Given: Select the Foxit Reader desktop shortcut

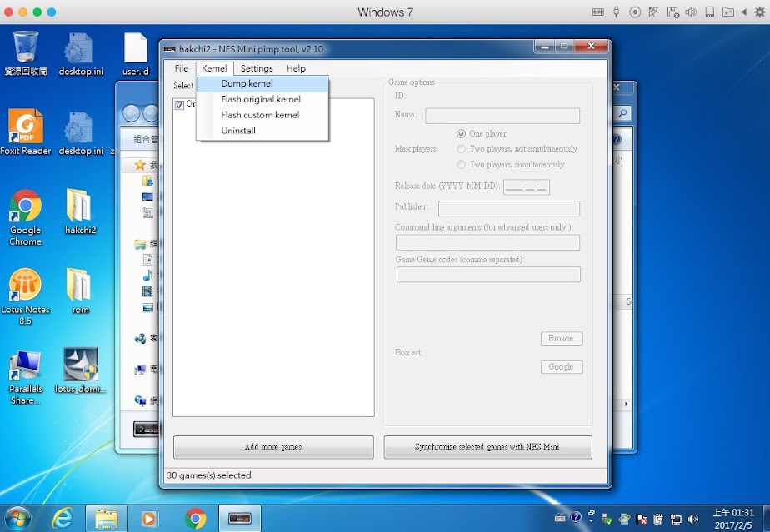Looking at the screenshot, I should point(26,132).
